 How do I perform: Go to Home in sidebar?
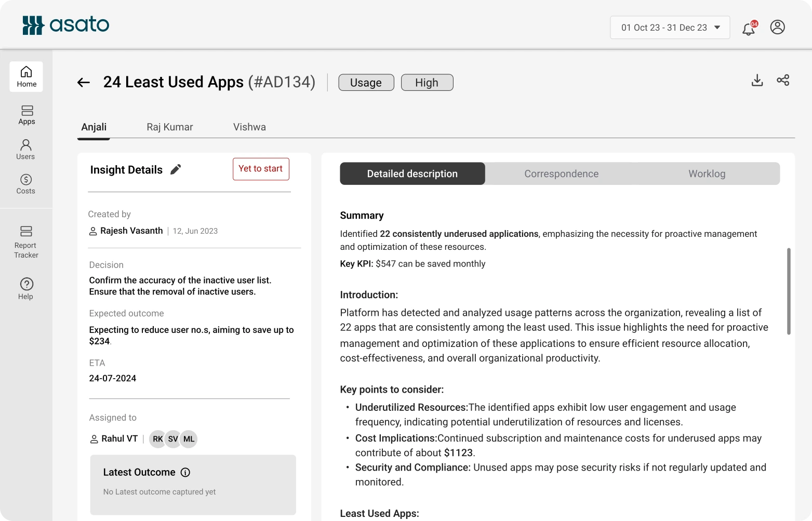[26, 76]
